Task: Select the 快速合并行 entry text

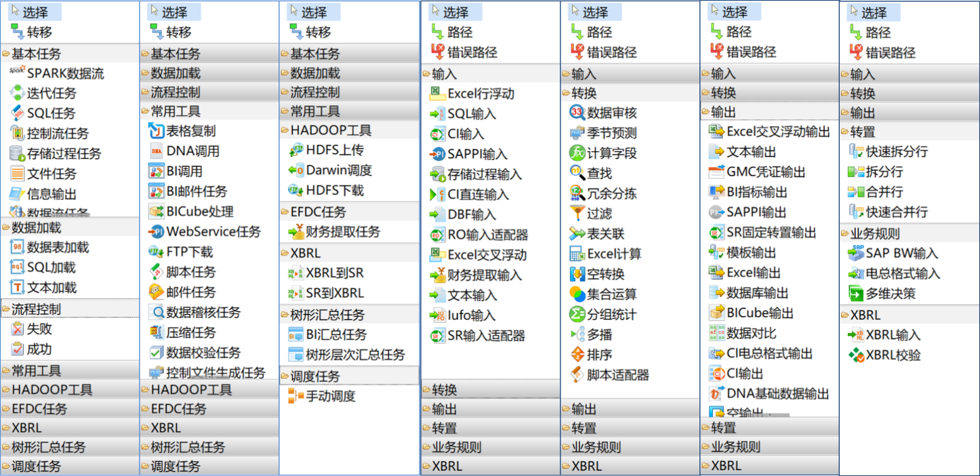Action: click(x=897, y=212)
